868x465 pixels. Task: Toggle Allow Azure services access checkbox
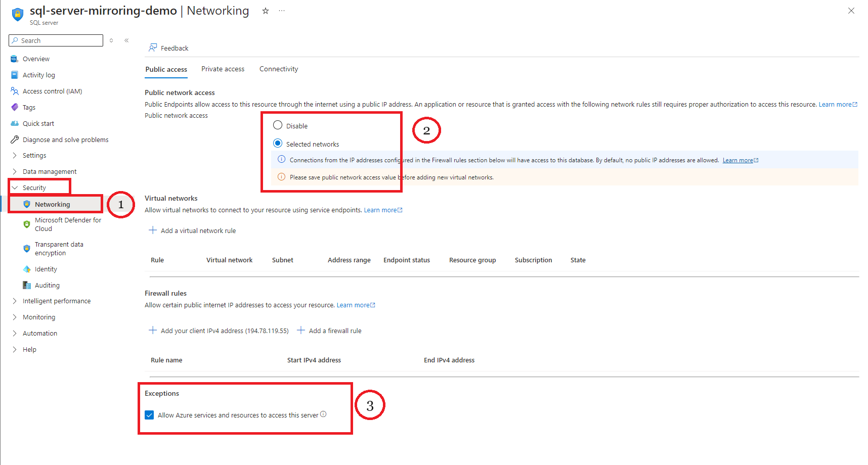tap(149, 415)
